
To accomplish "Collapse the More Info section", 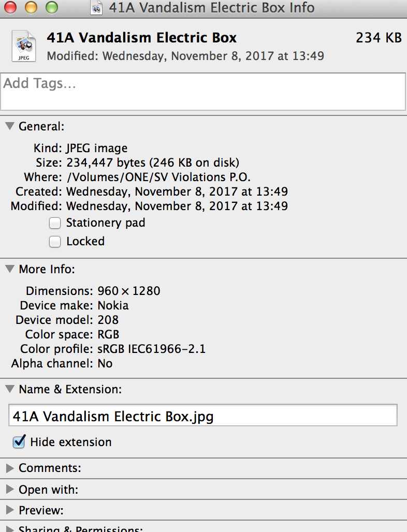I will [x=10, y=269].
